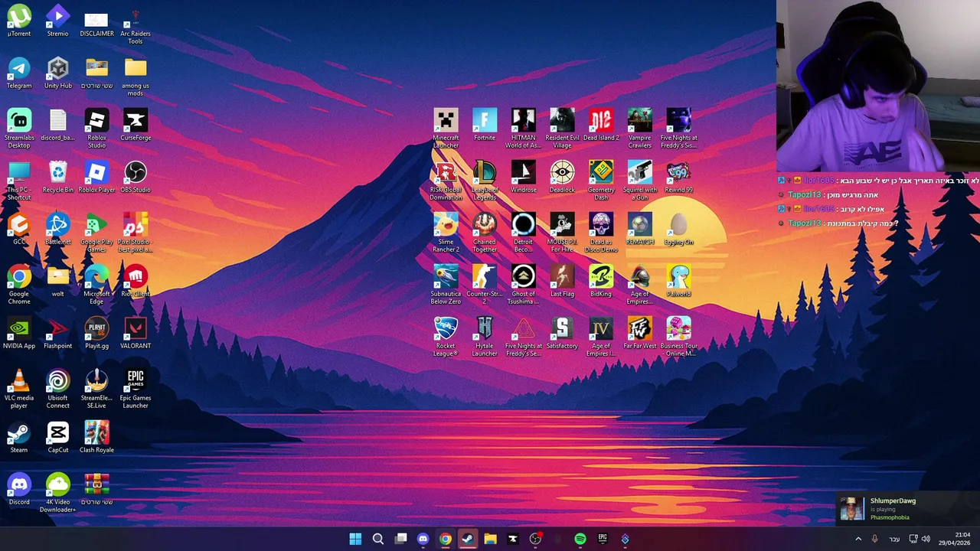Open the Discord desktop icon
Screen dimensions: 980x551
click(x=19, y=490)
